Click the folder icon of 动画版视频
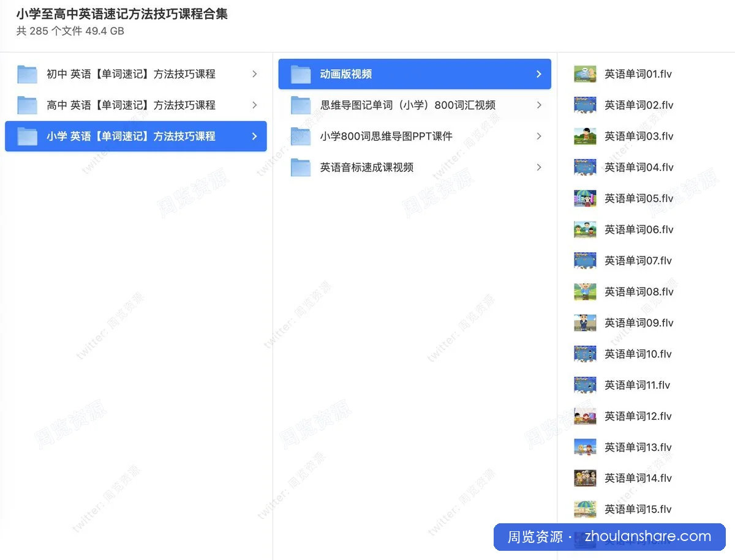735x560 pixels. 301,74
